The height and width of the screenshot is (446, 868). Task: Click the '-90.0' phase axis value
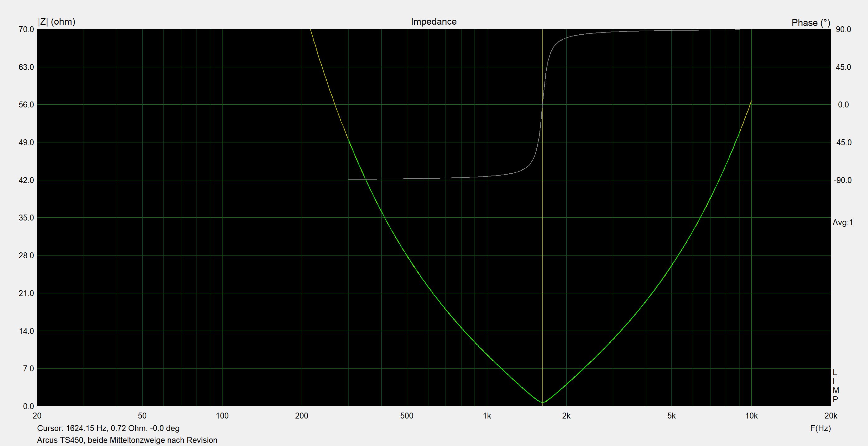coord(842,180)
